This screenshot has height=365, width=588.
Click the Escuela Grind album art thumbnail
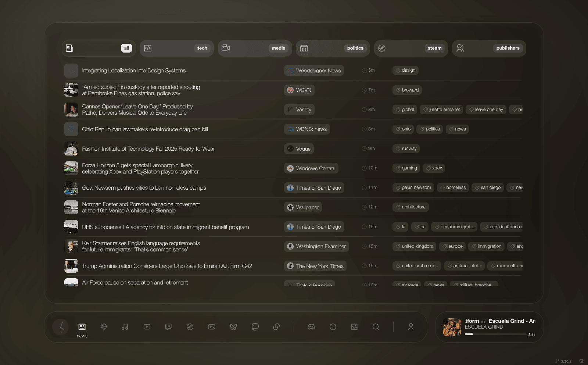452,327
